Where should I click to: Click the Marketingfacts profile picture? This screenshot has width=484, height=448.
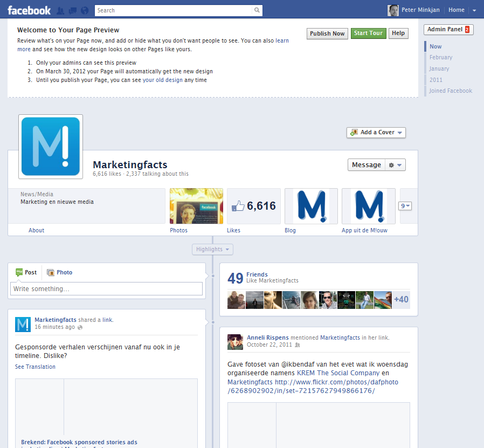pos(51,147)
